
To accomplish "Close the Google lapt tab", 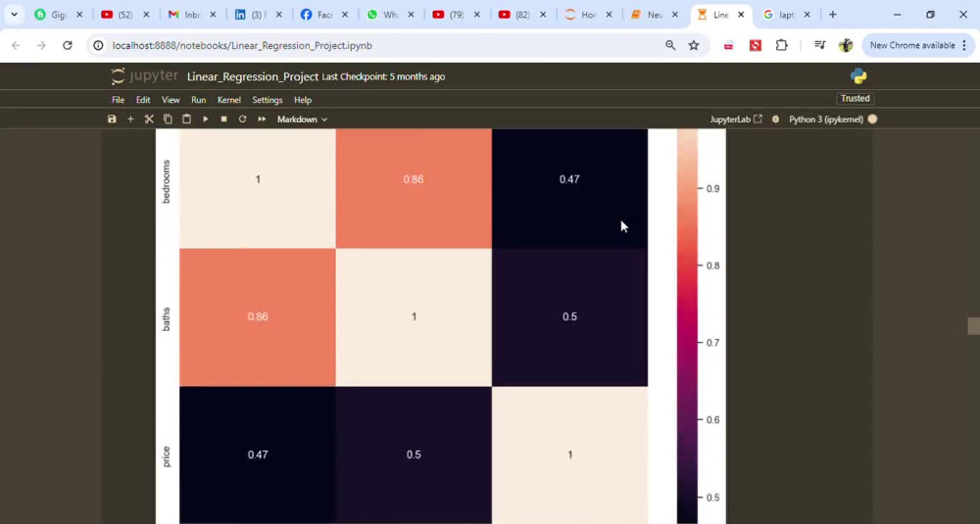I will point(807,15).
